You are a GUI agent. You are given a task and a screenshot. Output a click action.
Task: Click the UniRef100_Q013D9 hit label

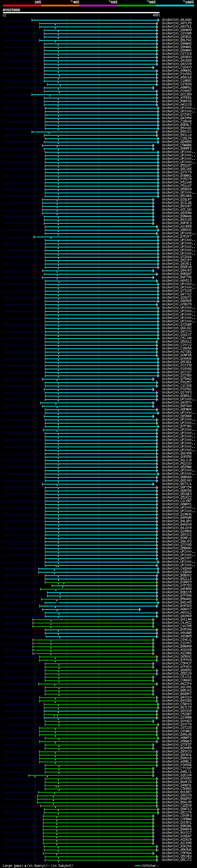tap(177, 94)
